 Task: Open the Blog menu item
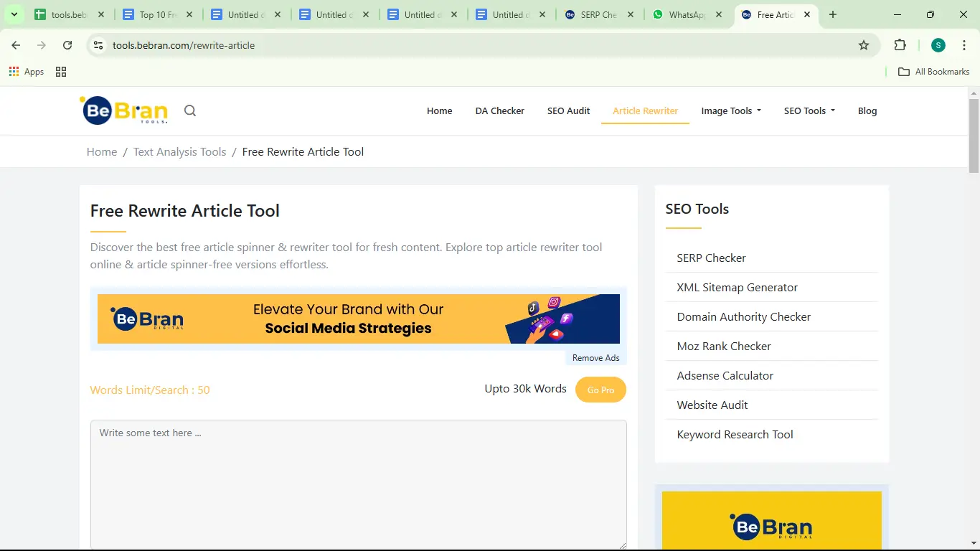867,110
